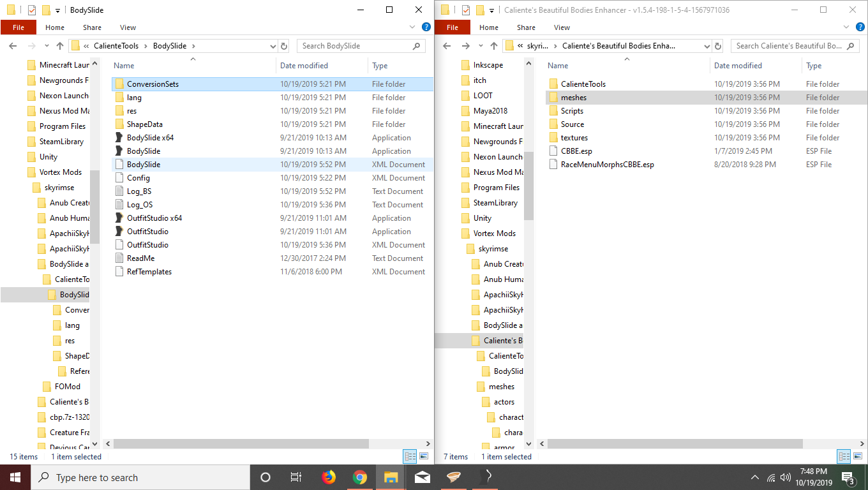Open Recent locations dropdown in BodySlide window

45,46
